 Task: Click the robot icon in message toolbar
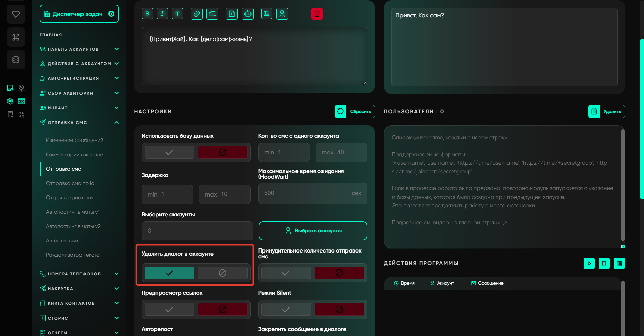(x=248, y=14)
